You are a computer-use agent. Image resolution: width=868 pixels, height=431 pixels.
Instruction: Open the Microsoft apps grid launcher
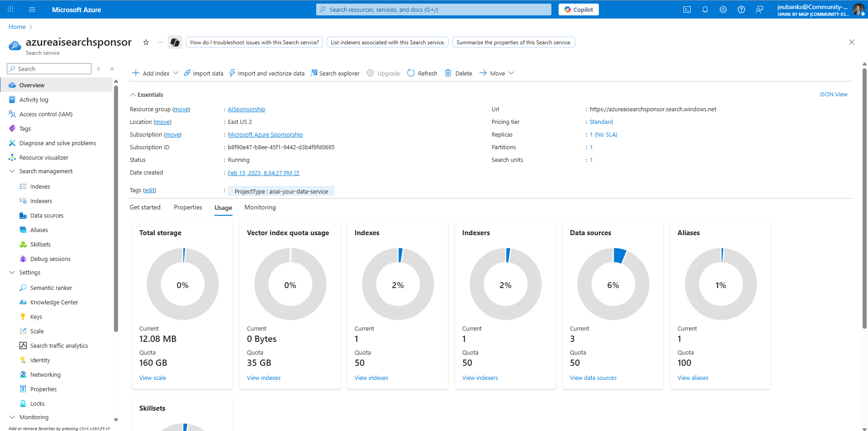pyautogui.click(x=10, y=9)
